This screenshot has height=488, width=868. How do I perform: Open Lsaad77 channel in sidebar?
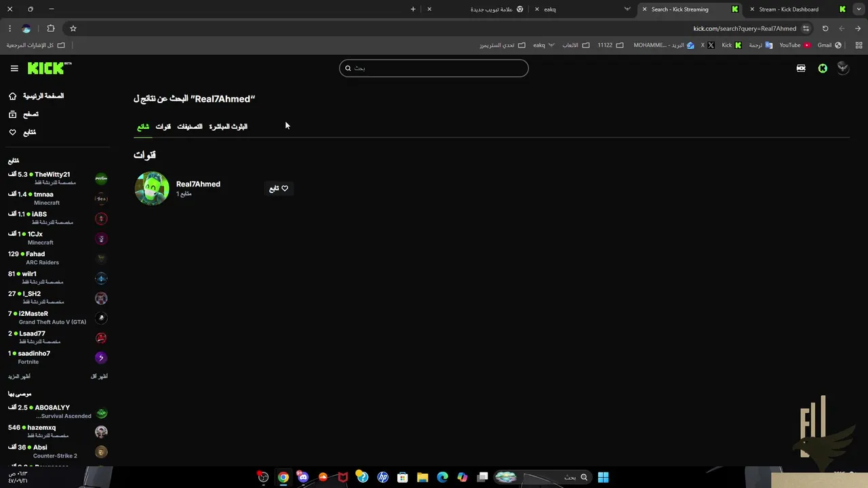(x=58, y=338)
